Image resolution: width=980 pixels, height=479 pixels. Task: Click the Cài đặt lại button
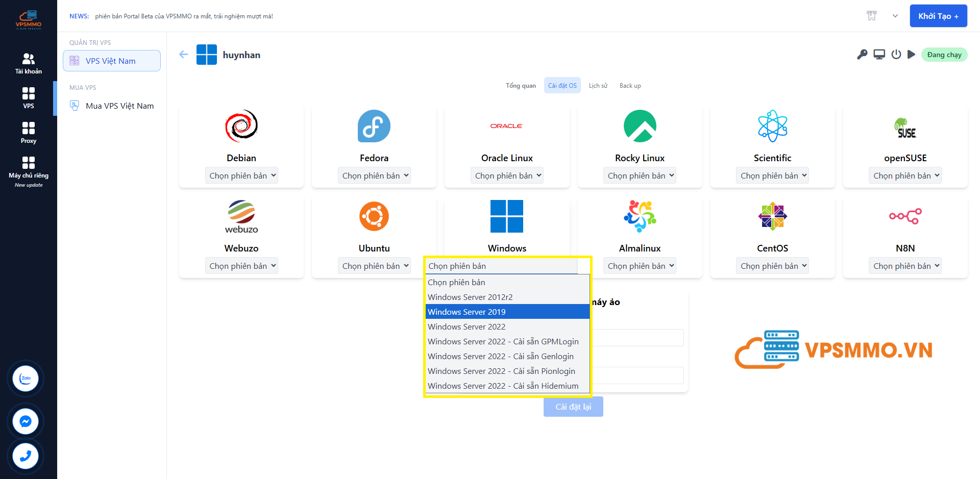coord(573,407)
